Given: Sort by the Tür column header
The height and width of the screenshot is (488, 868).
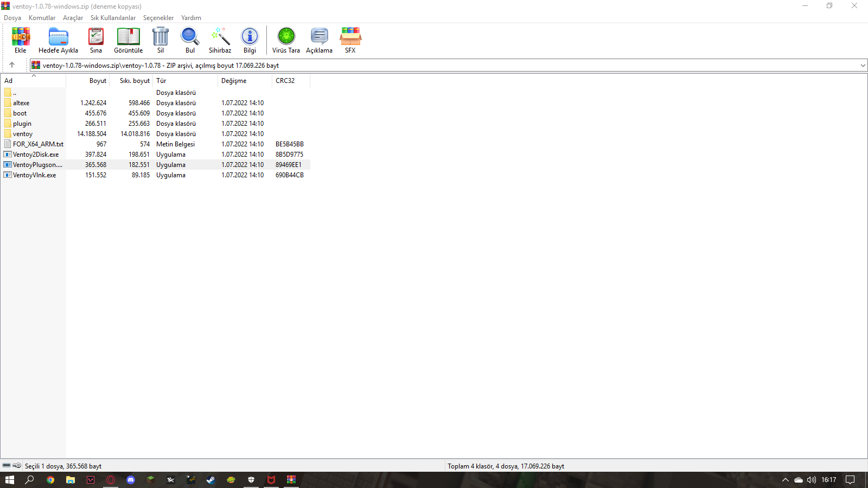Looking at the screenshot, I should tap(186, 81).
